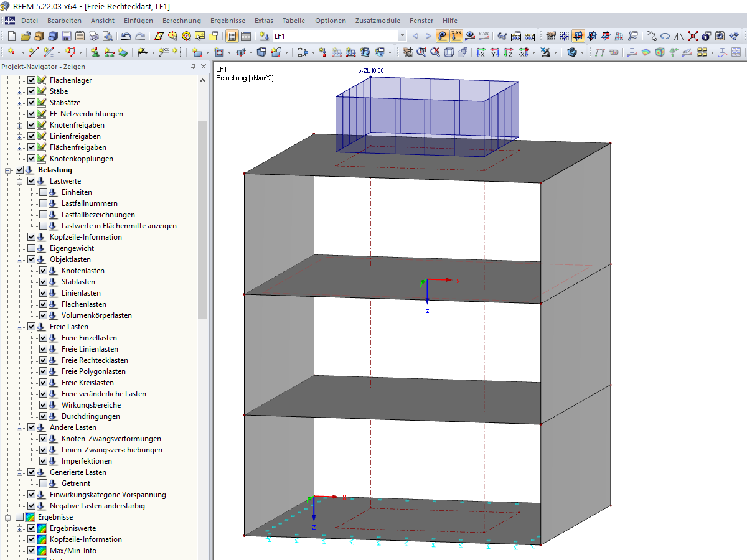The width and height of the screenshot is (747, 560).
Task: Select view in X direction icon
Action: [481, 52]
